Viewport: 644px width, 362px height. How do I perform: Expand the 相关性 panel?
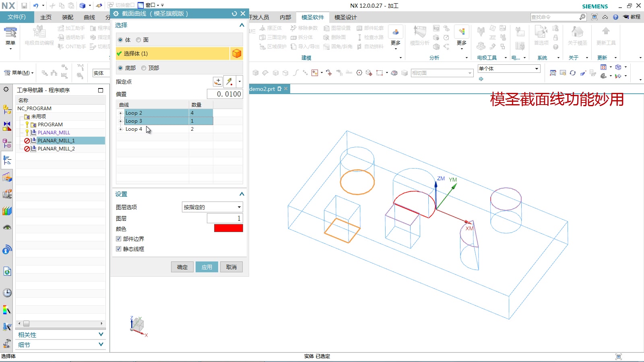tap(101, 335)
